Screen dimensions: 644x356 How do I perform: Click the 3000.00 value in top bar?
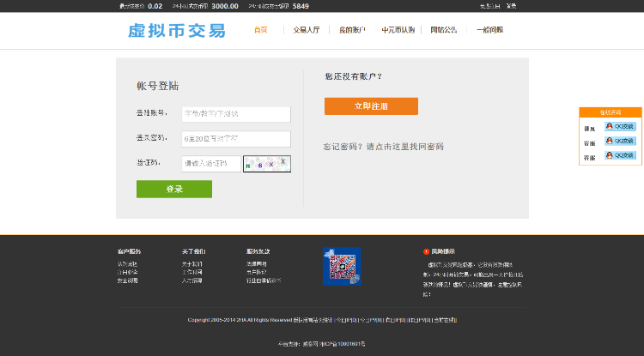(225, 6)
